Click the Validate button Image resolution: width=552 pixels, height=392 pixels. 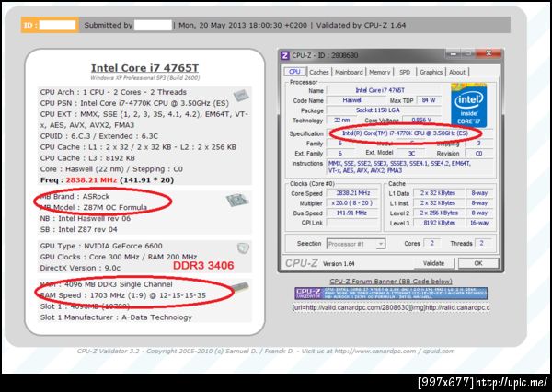(433, 263)
